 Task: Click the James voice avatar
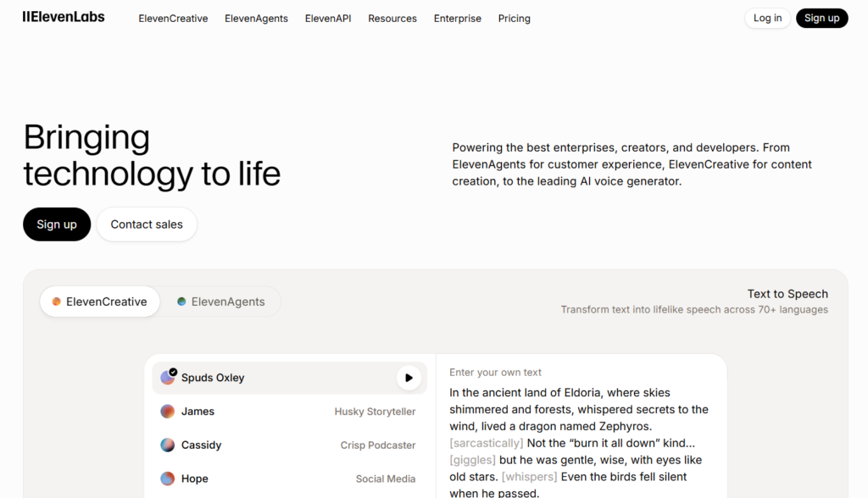click(168, 412)
